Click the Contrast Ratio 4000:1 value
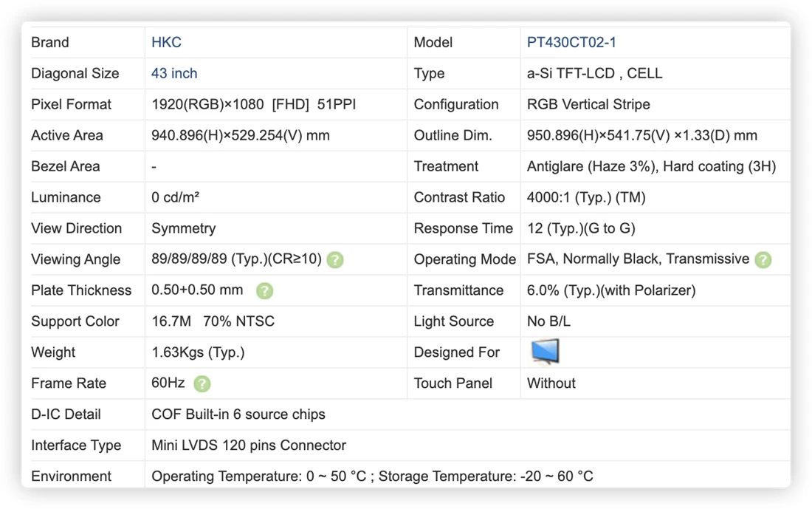The height and width of the screenshot is (509, 812). [585, 197]
